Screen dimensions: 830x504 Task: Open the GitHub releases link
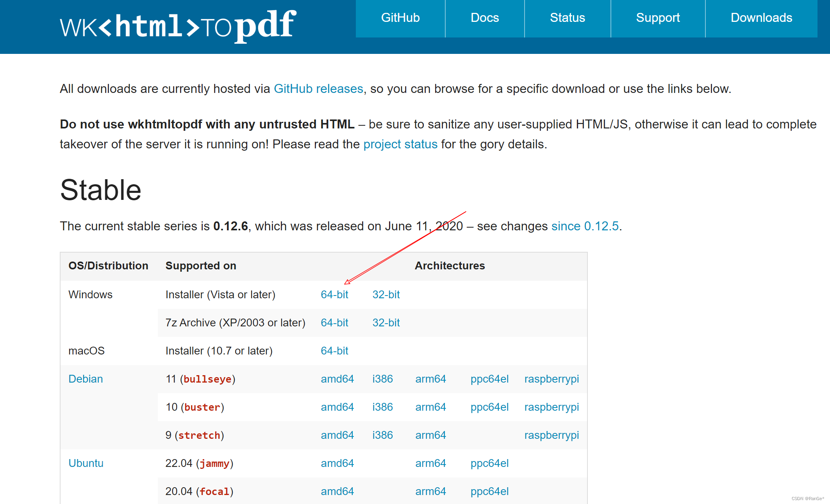point(319,89)
